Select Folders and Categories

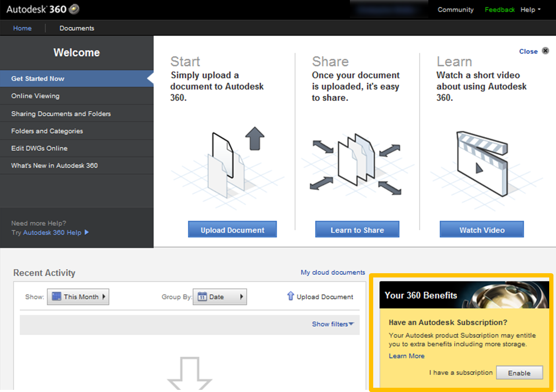(76, 131)
